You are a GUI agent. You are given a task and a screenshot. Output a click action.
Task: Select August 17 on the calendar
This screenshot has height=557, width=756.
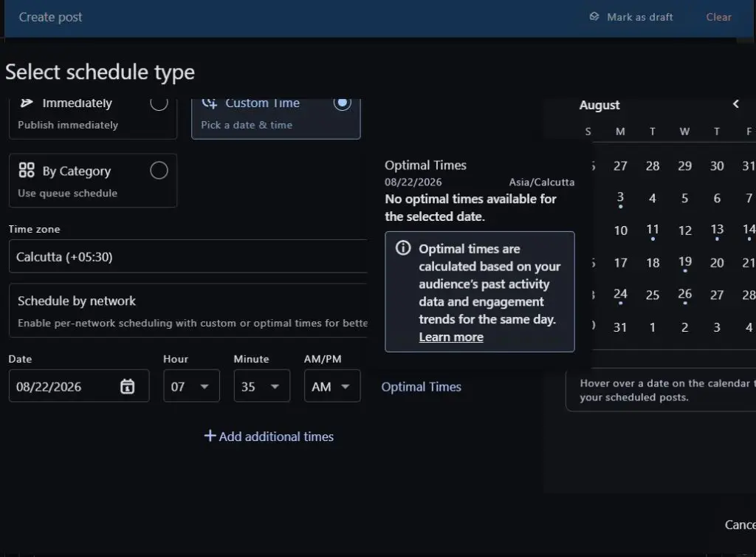tap(620, 263)
